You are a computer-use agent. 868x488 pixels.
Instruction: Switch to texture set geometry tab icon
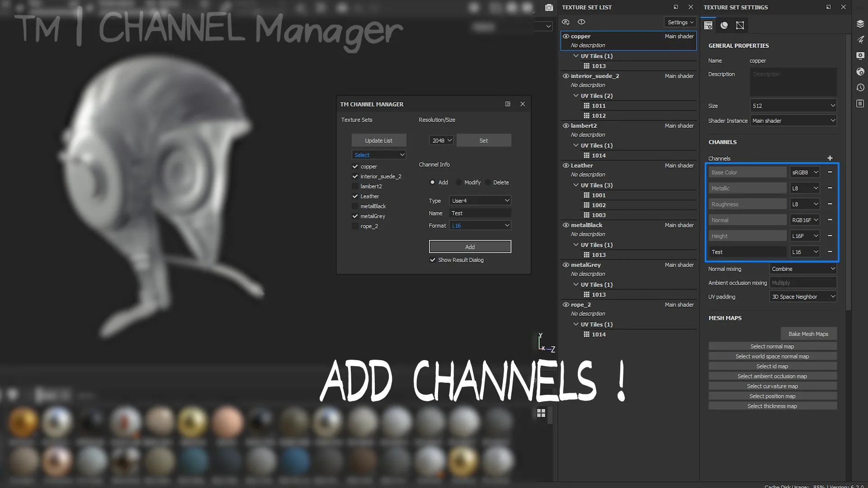(740, 25)
